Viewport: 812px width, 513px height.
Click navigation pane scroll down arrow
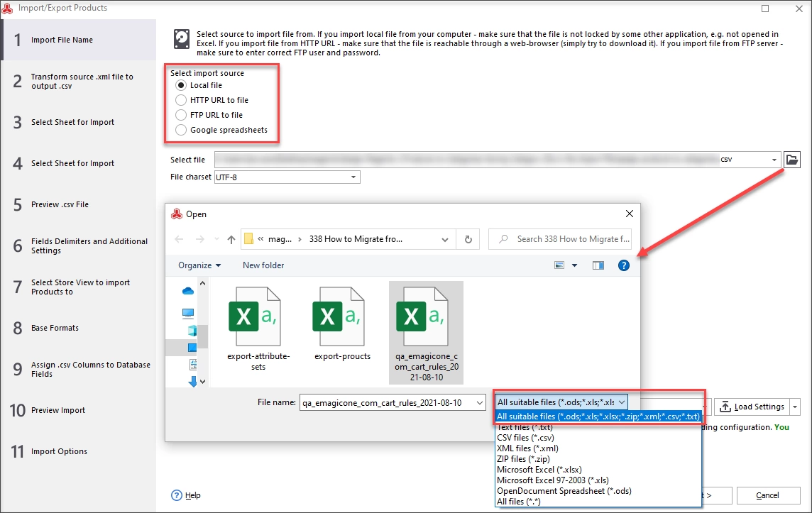202,382
